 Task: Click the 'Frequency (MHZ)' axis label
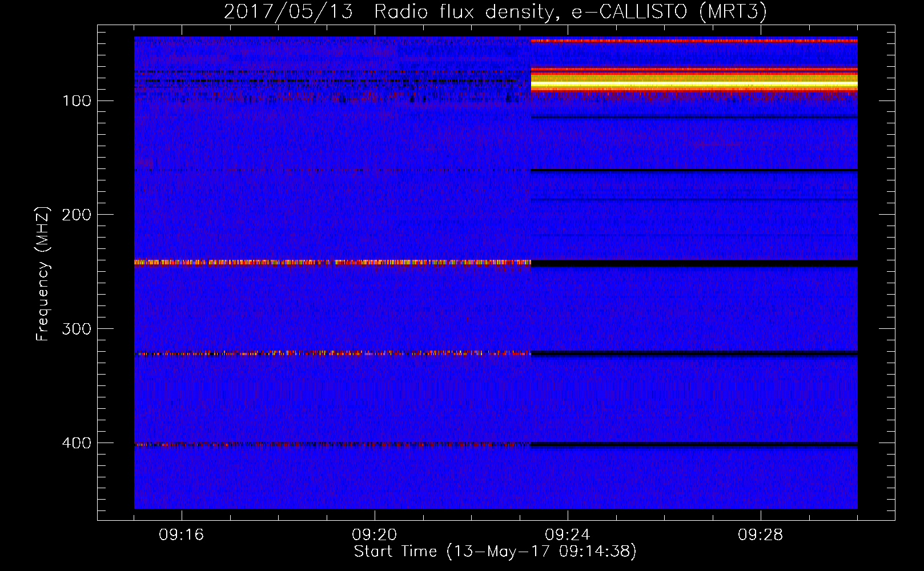pos(43,274)
